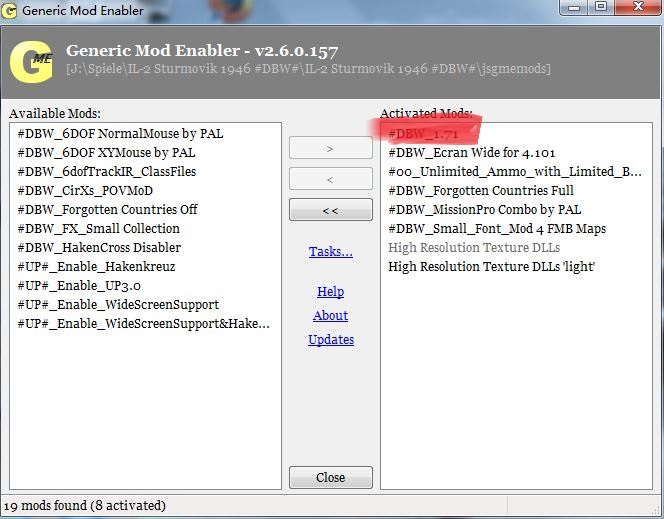Select #DBW_Forgotten Countries Off mod
The image size is (664, 519).
[x=108, y=210]
